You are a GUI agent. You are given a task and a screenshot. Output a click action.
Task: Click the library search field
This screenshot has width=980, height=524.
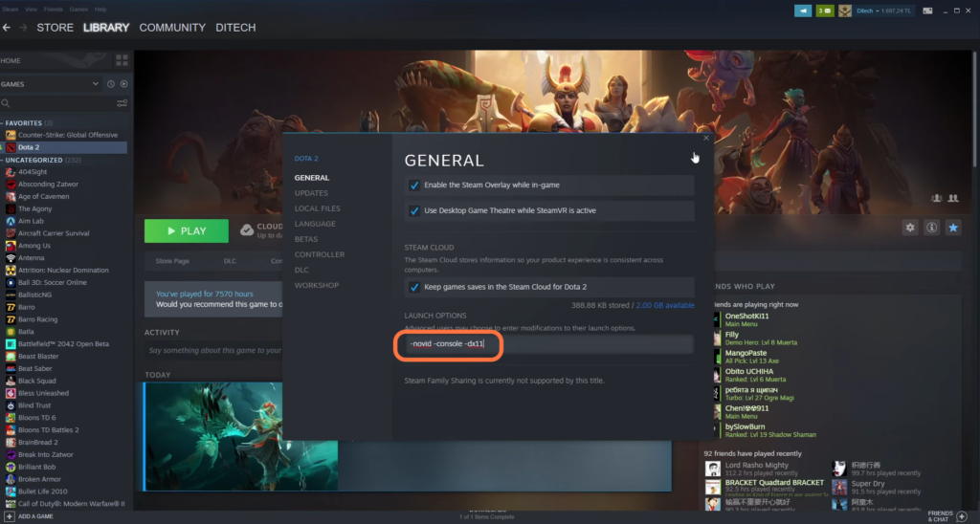[x=62, y=103]
